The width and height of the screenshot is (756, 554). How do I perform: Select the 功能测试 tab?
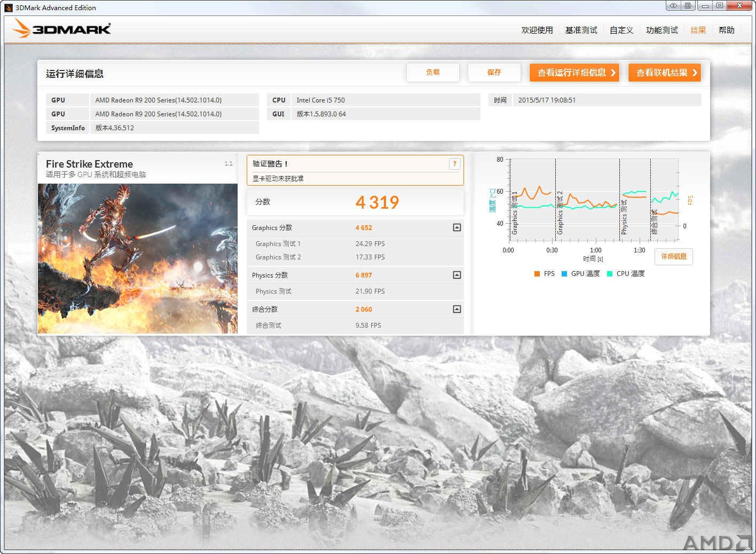click(x=662, y=30)
